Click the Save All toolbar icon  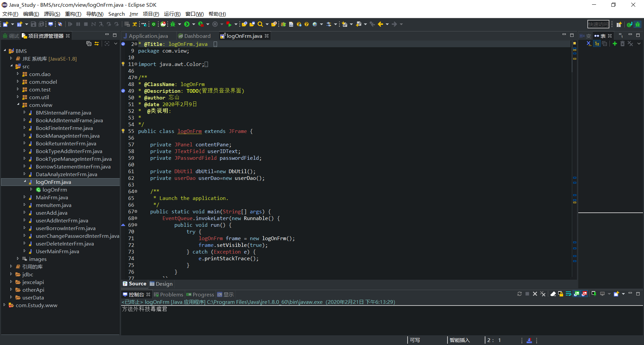(41, 24)
